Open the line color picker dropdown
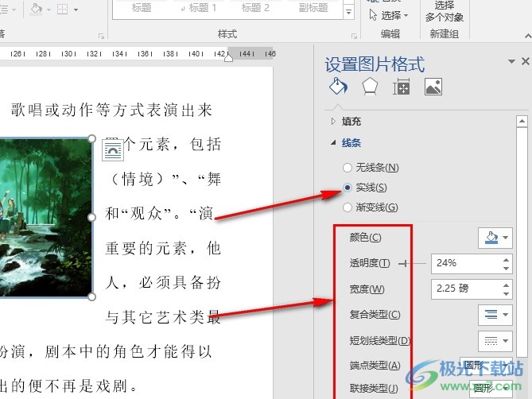The width and height of the screenshot is (532, 399). click(x=495, y=238)
